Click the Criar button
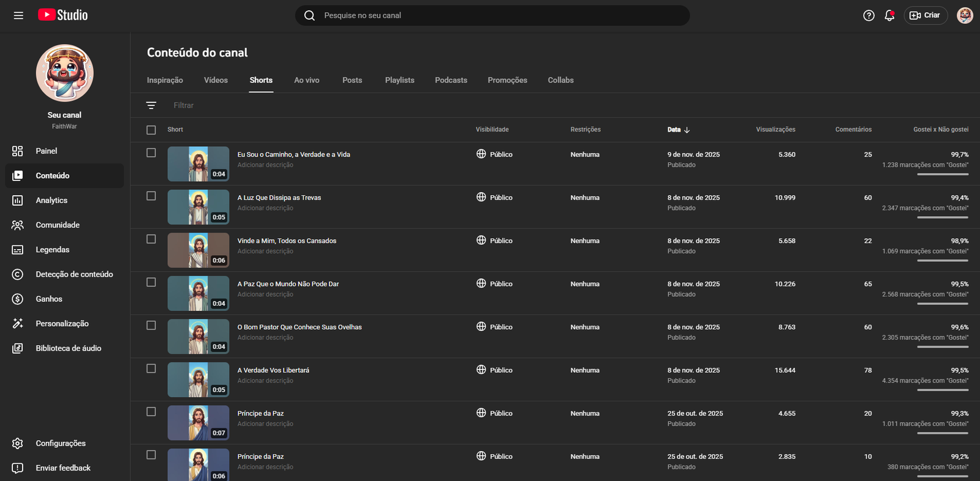Image resolution: width=980 pixels, height=481 pixels. [925, 15]
